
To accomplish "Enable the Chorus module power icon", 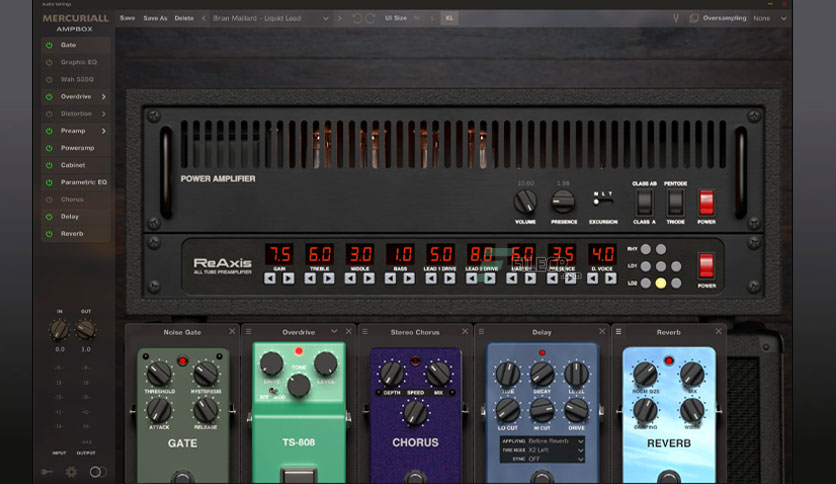I will (49, 199).
